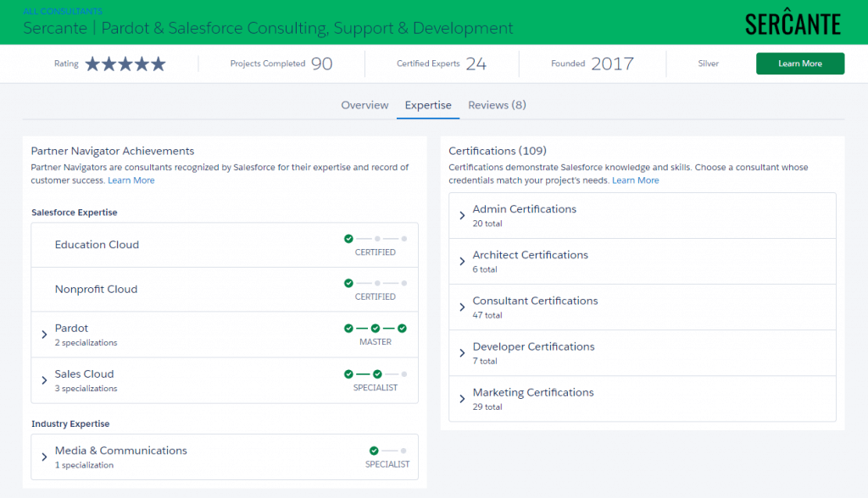868x498 pixels.
Task: Open the Reviews (8) tab
Action: coord(497,105)
